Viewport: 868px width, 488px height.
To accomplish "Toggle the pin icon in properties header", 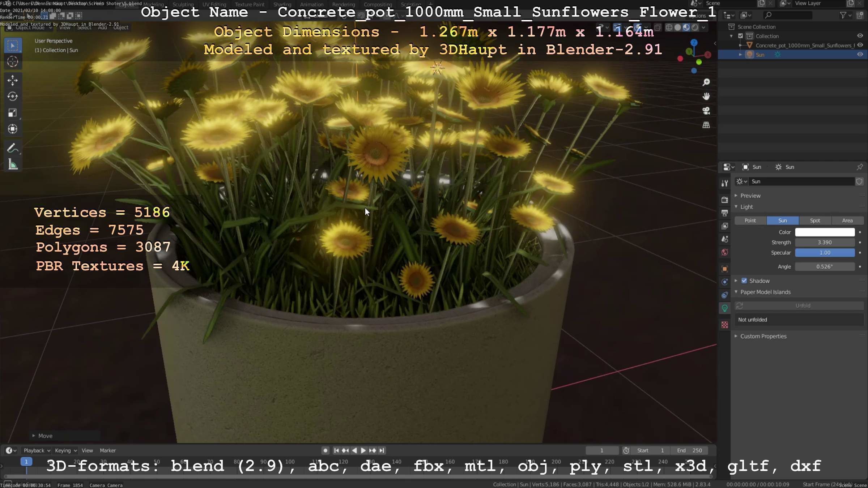I will coord(860,167).
